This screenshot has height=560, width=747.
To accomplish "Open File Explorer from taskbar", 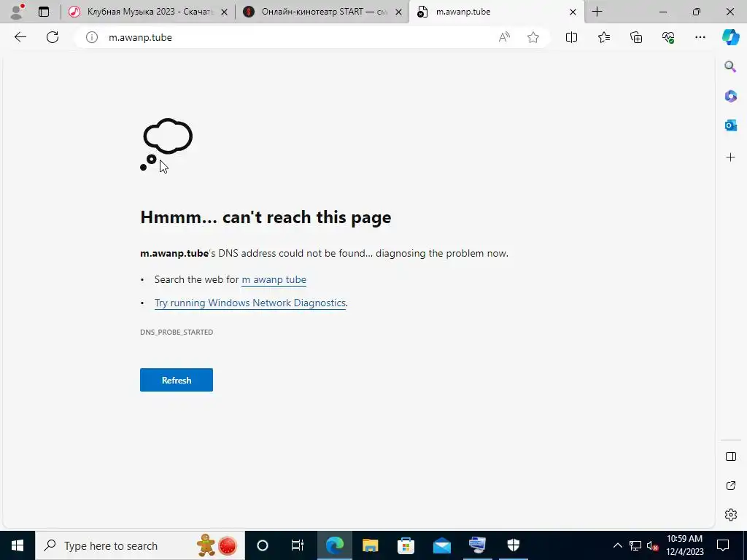I will pos(370,545).
